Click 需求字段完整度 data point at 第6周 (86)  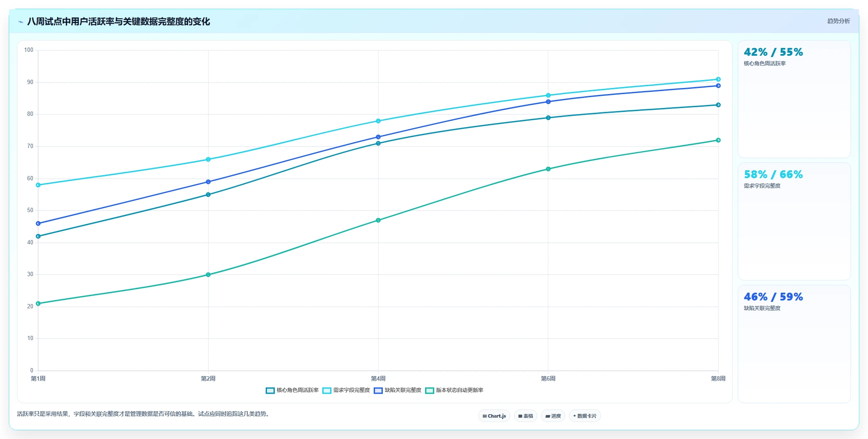click(x=548, y=95)
